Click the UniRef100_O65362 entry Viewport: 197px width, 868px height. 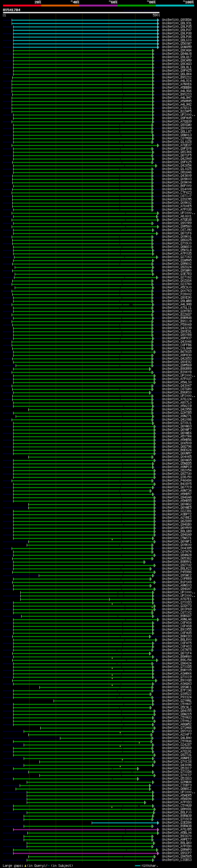coord(176,558)
